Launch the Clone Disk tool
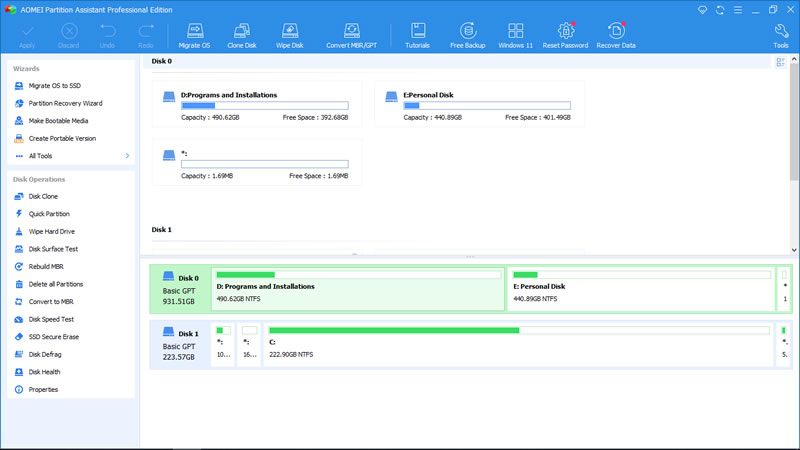 [x=242, y=36]
